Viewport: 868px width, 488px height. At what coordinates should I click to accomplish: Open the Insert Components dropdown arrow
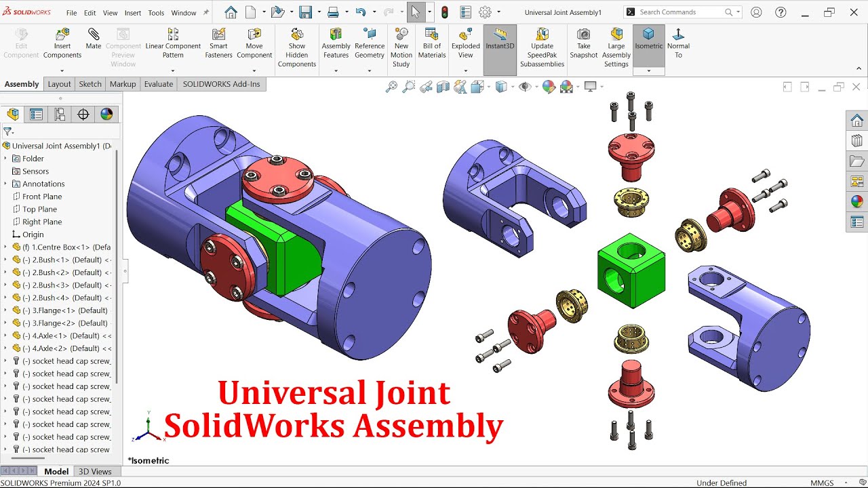(x=62, y=70)
